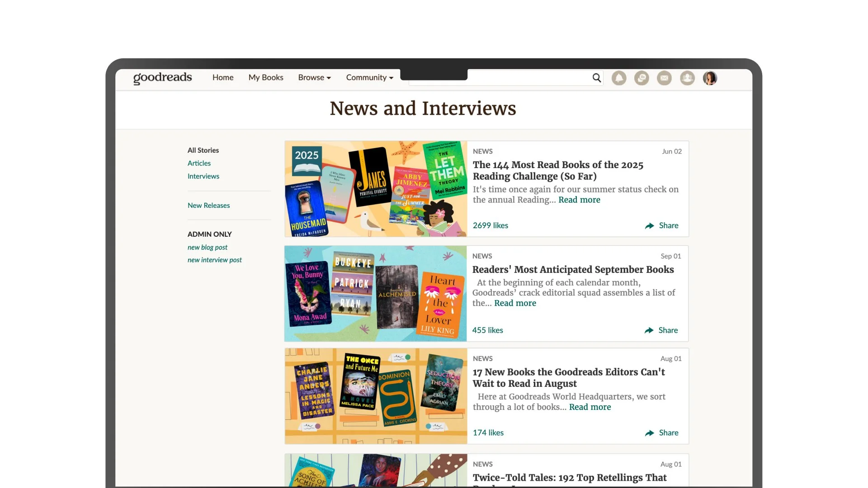Share the September Books article
This screenshot has height=488, width=868.
click(x=661, y=330)
